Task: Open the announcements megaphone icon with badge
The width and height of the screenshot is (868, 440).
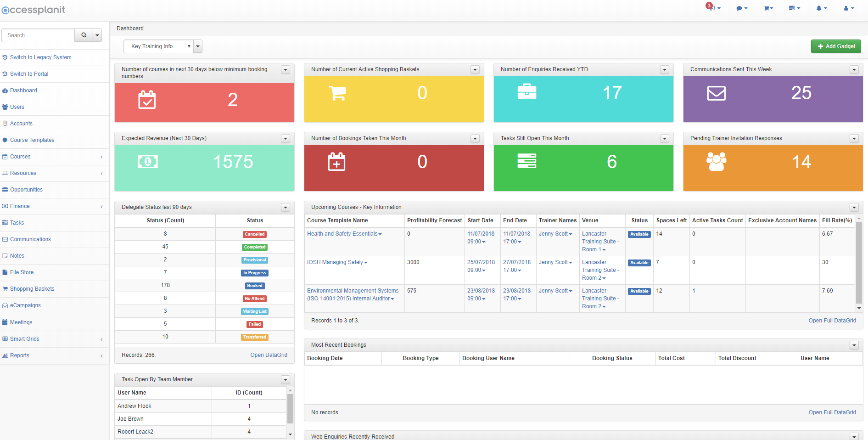Action: pos(712,8)
